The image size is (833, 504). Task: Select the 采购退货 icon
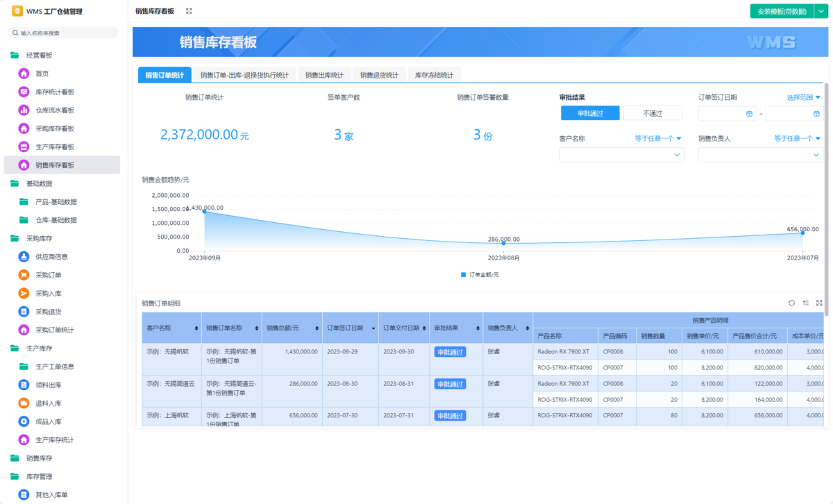(23, 311)
